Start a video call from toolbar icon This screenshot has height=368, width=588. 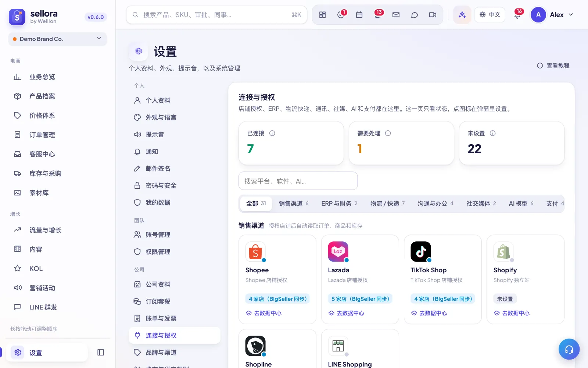[x=433, y=15]
